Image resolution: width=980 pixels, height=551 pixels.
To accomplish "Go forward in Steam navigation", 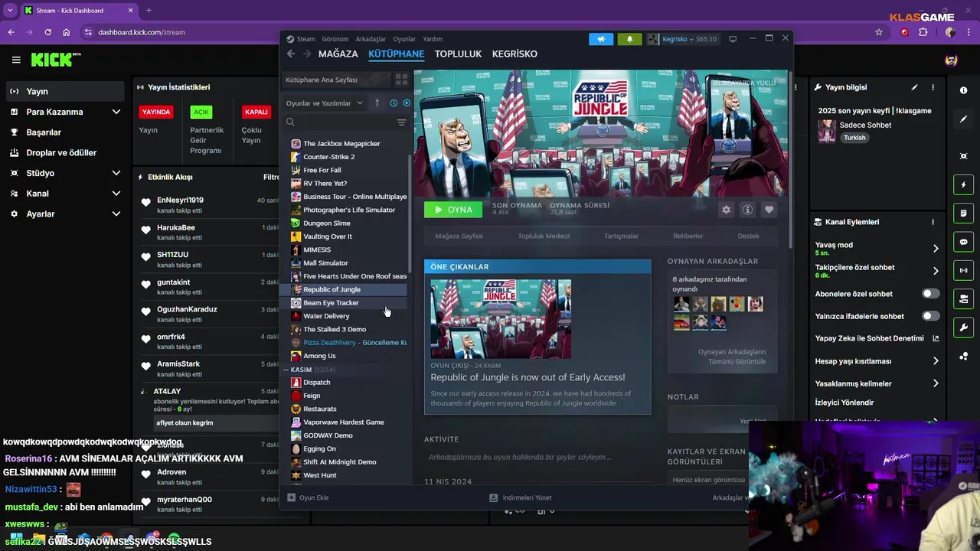I will pos(307,54).
